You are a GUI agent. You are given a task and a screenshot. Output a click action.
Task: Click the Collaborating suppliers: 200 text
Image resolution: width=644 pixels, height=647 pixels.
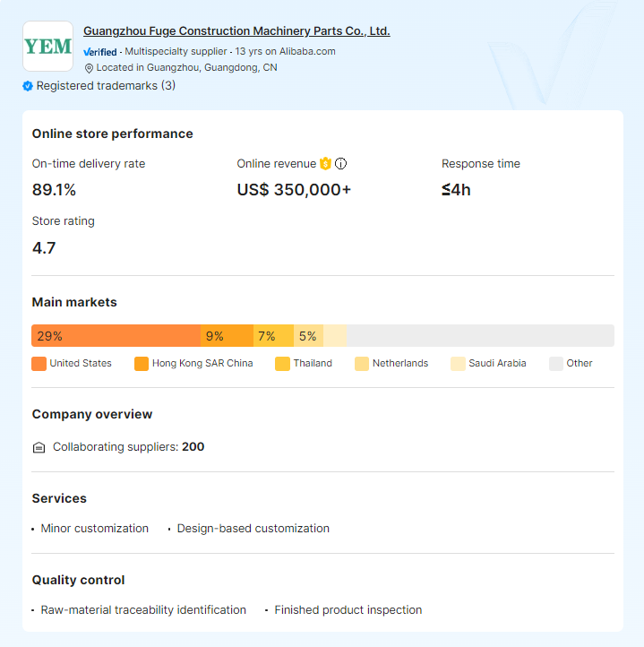coord(128,447)
